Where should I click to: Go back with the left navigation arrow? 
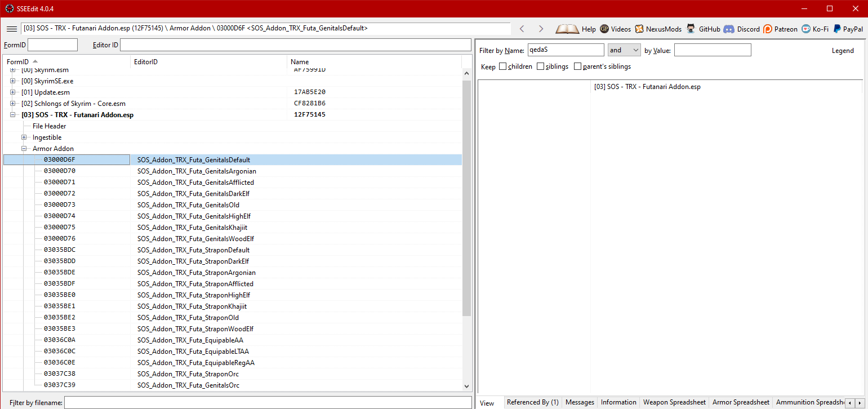522,29
